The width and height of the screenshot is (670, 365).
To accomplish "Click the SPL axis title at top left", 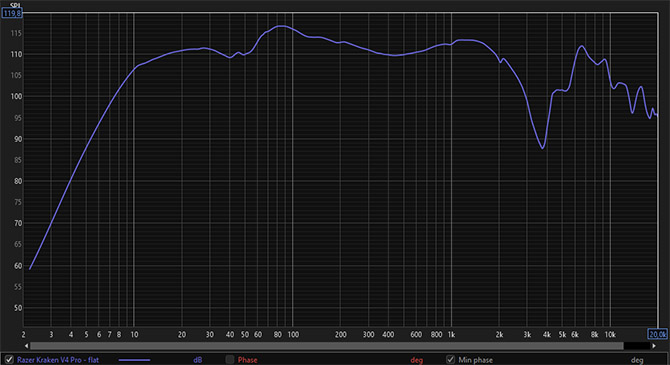I will (15, 5).
